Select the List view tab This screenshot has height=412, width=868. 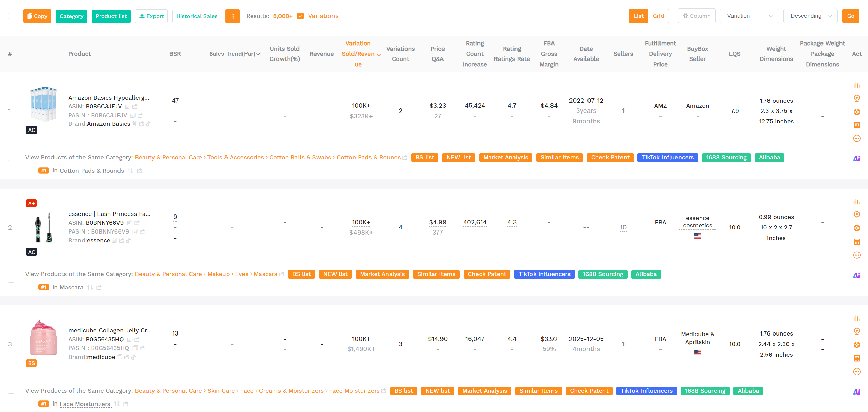639,16
